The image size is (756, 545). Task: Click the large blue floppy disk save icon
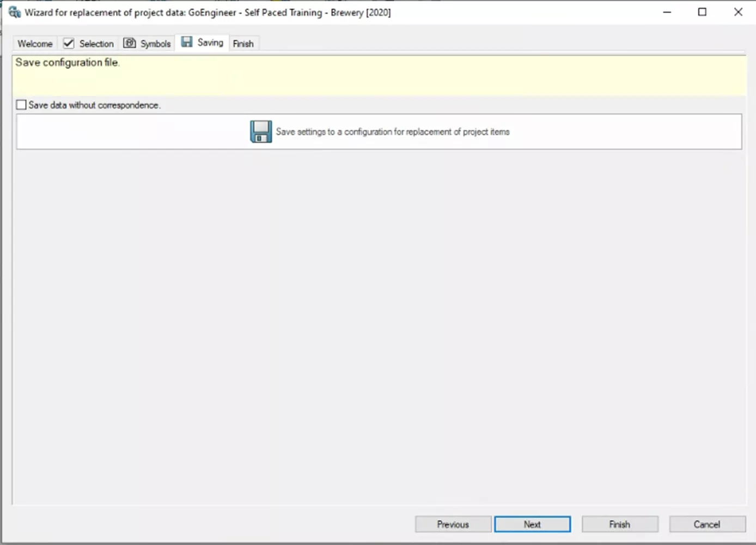coord(261,131)
